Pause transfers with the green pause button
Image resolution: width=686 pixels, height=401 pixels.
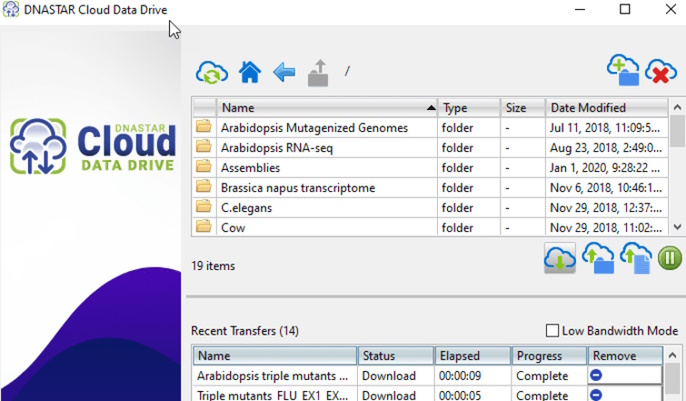tap(669, 258)
